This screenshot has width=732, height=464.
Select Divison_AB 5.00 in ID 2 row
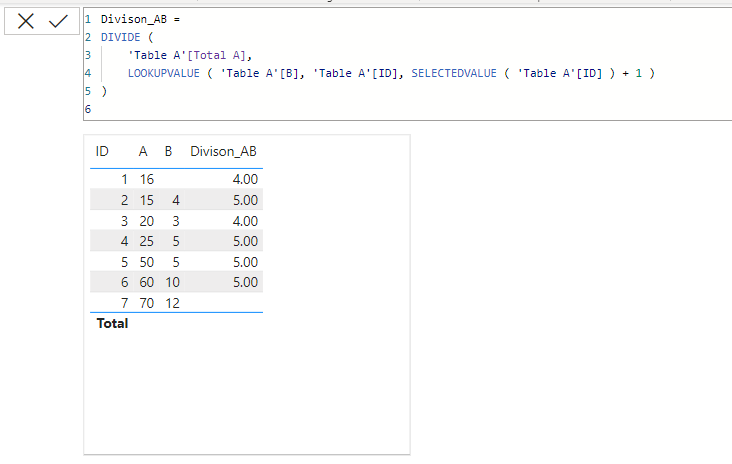(x=245, y=200)
